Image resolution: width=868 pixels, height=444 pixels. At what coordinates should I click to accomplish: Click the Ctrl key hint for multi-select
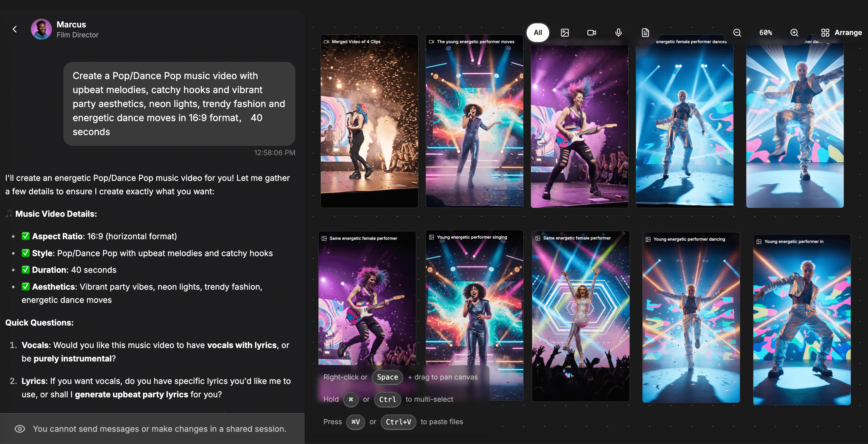click(388, 399)
